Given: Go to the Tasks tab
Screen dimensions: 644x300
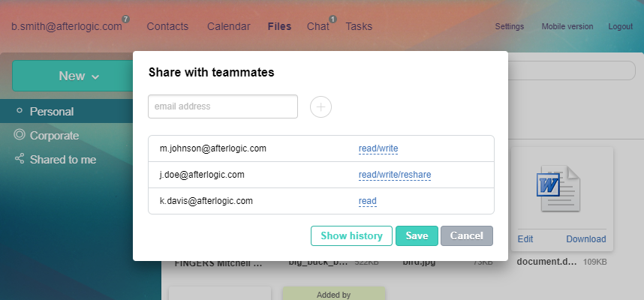Looking at the screenshot, I should (359, 26).
